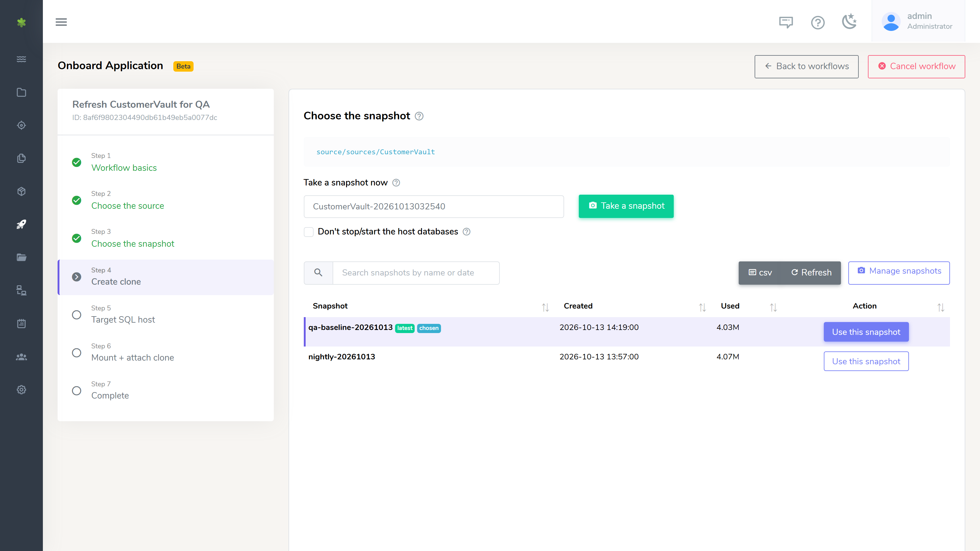The height and width of the screenshot is (551, 980).
Task: Focus the search snapshots input field
Action: click(x=416, y=273)
